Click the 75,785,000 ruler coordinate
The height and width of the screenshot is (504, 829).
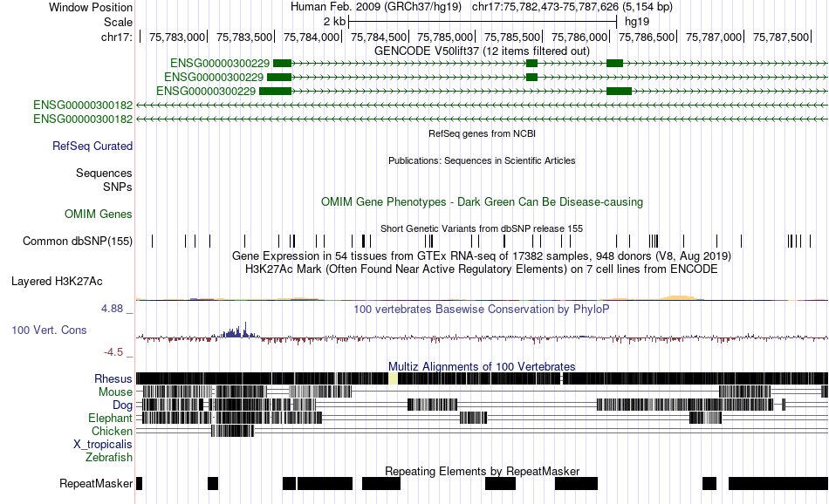point(445,37)
